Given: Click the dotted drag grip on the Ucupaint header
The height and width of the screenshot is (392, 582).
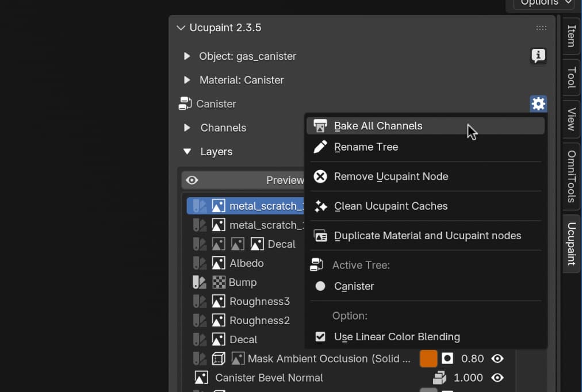Looking at the screenshot, I should (x=541, y=28).
